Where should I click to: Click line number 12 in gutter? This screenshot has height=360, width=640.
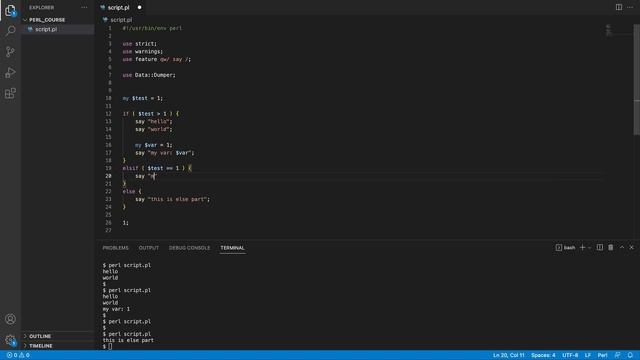tap(108, 113)
